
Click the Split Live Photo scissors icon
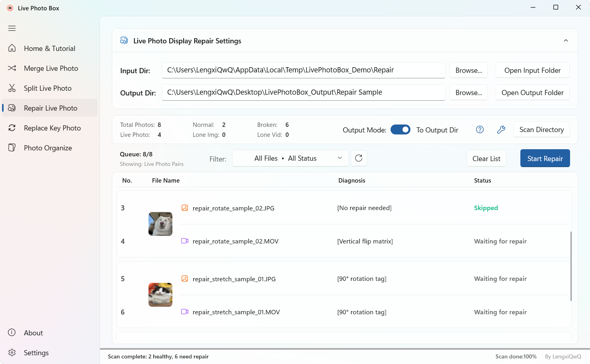[x=12, y=88]
